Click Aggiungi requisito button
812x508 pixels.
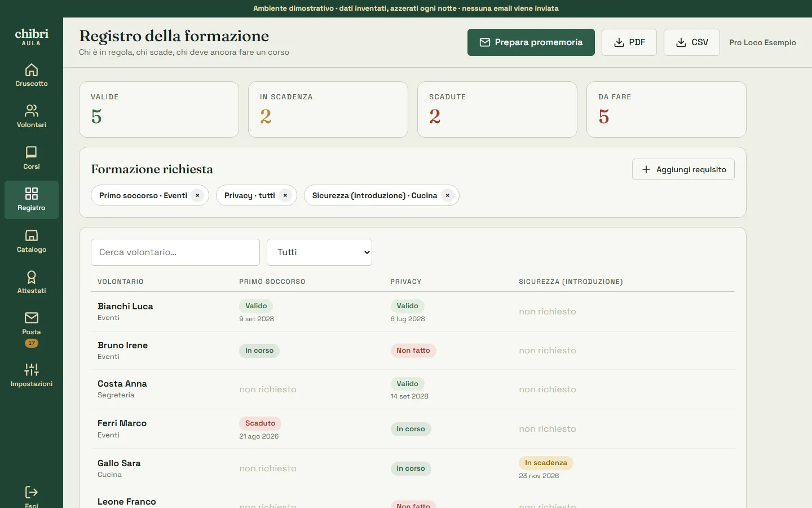683,169
